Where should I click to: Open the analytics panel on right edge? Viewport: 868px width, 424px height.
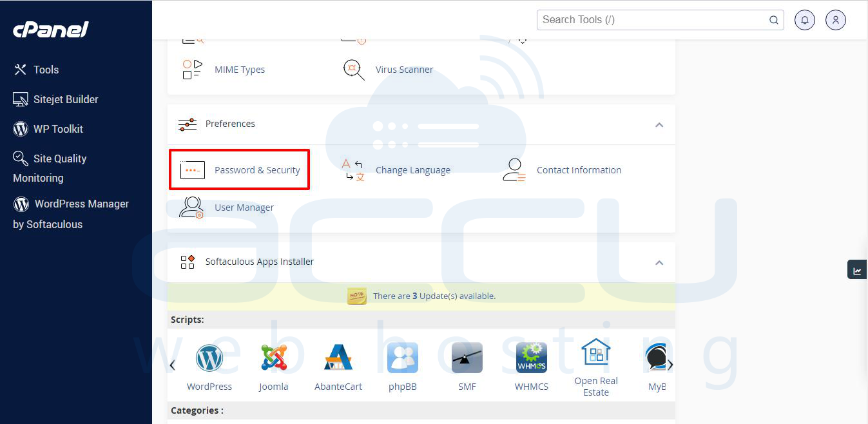[x=858, y=269]
